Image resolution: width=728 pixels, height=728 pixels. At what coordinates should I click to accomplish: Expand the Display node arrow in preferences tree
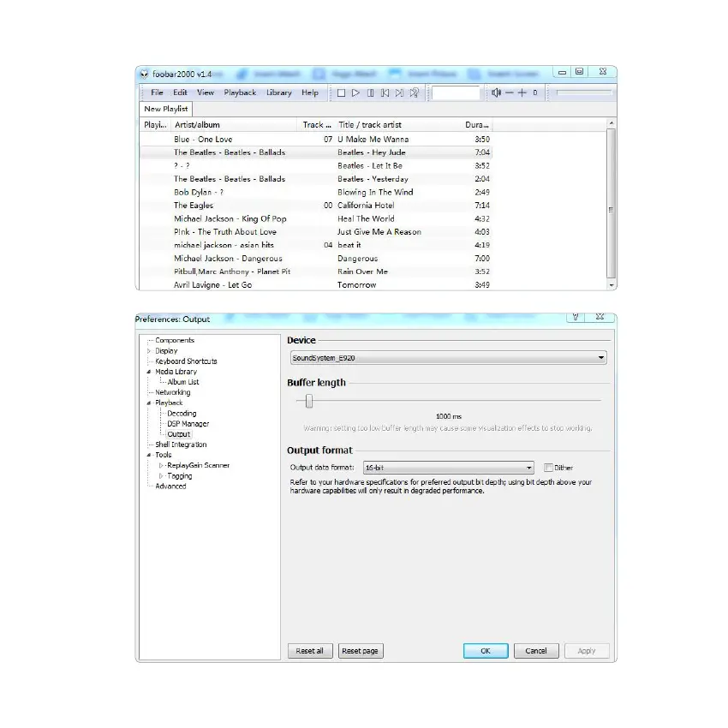click(149, 351)
